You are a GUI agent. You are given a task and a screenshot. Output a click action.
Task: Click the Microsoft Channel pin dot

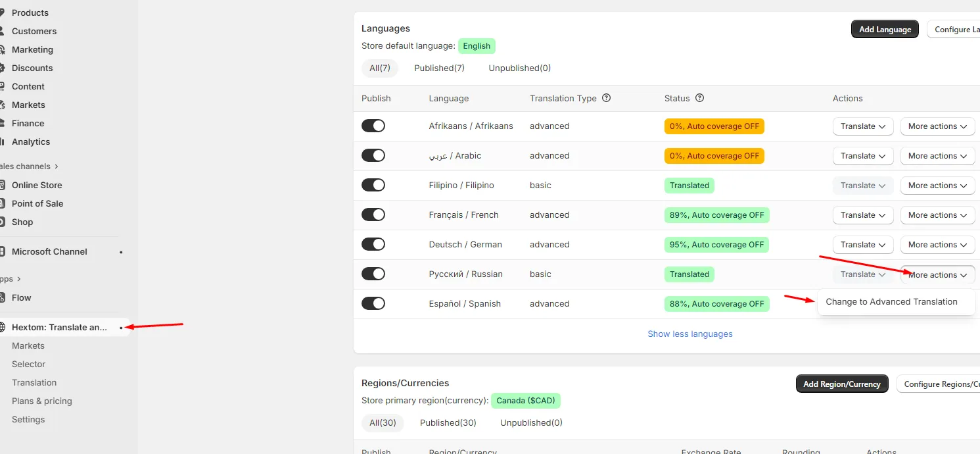coord(121,252)
